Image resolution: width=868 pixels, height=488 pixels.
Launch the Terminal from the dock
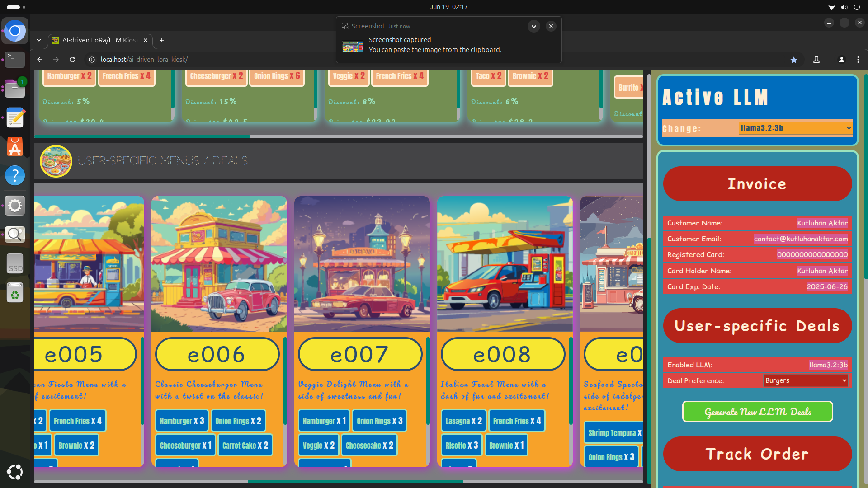tap(15, 59)
